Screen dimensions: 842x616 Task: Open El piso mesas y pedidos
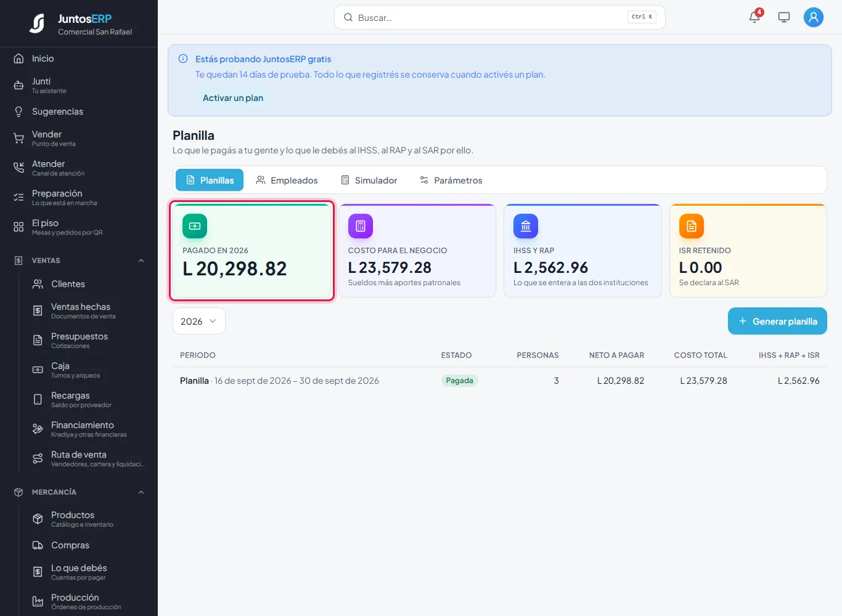(x=79, y=227)
